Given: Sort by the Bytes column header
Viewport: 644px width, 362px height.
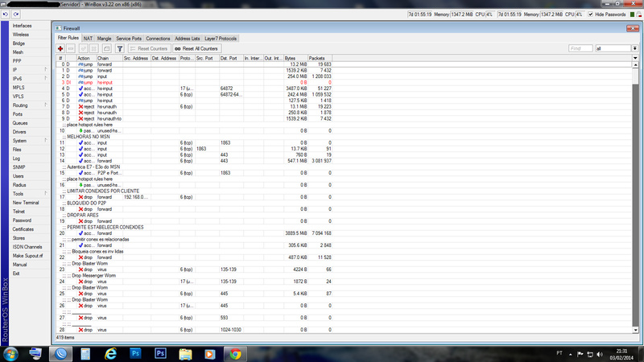Looking at the screenshot, I should point(295,58).
